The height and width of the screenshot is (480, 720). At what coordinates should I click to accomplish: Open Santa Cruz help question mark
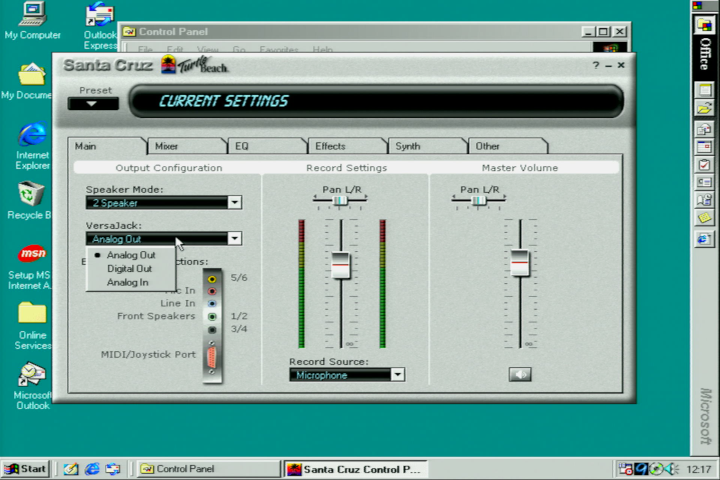pos(596,65)
